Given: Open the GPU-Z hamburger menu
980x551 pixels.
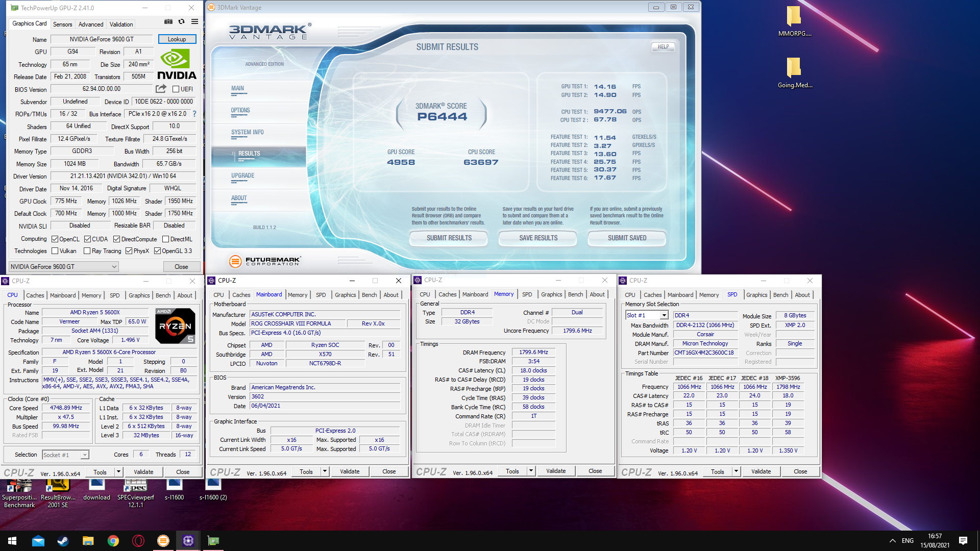Looking at the screenshot, I should pos(194,22).
